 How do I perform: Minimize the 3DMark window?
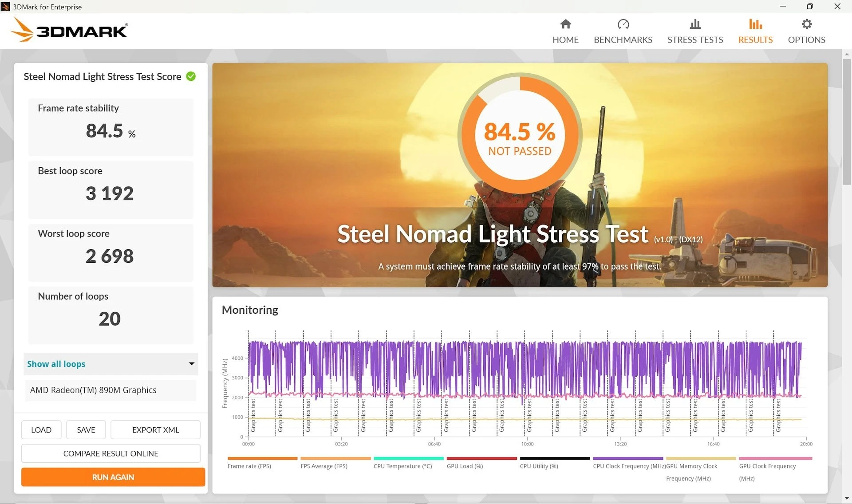(x=783, y=6)
